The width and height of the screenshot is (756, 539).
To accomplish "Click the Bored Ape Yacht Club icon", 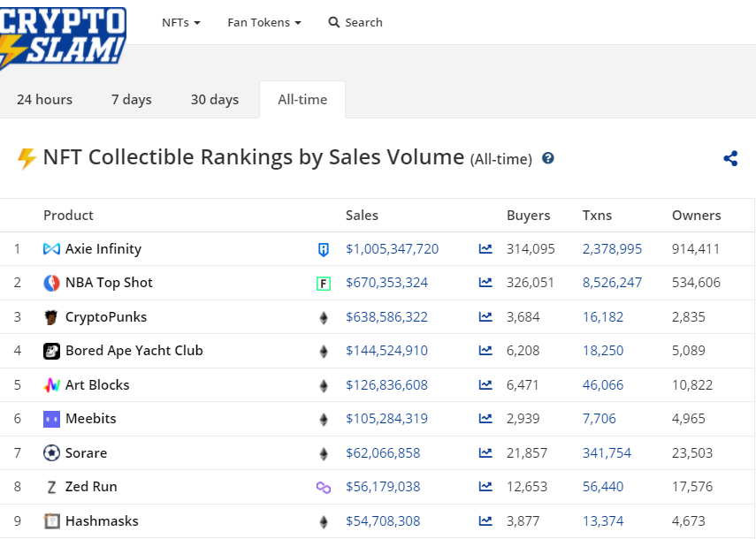I will [51, 351].
